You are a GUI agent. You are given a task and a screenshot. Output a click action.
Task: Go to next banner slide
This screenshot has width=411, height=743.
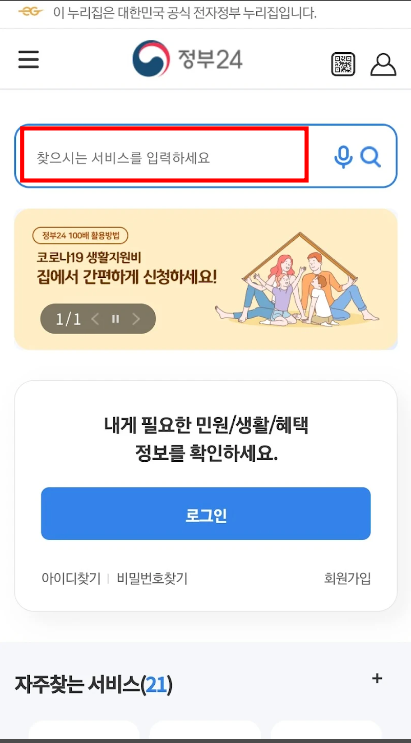tap(136, 319)
